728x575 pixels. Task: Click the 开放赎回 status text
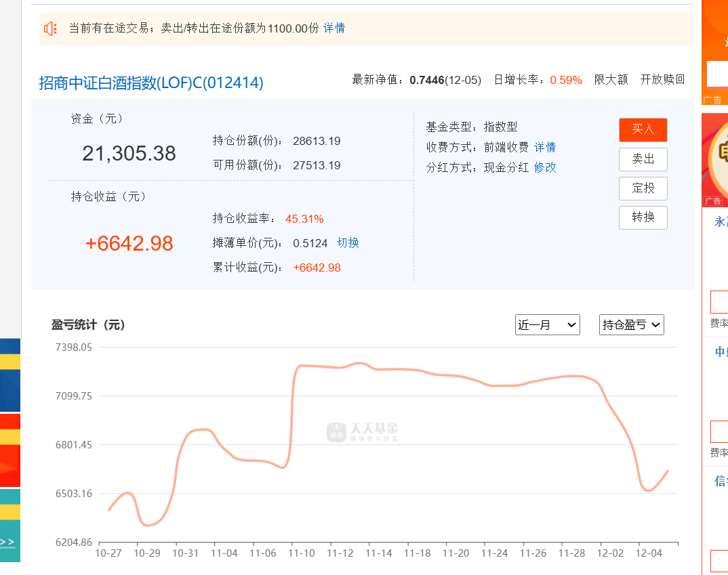click(x=662, y=80)
